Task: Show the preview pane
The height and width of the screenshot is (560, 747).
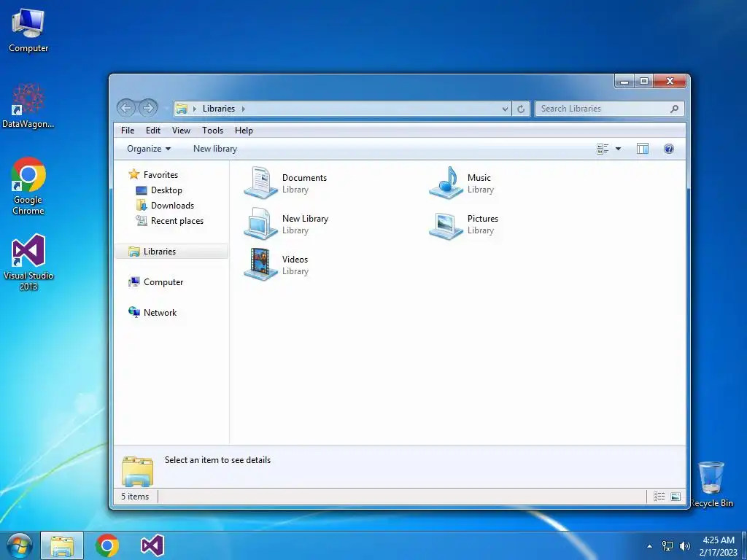Action: click(642, 149)
